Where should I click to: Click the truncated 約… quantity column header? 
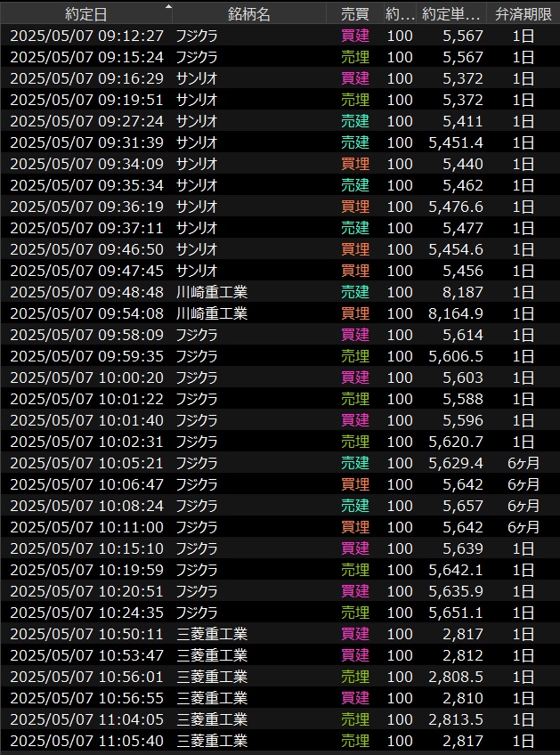(x=400, y=14)
